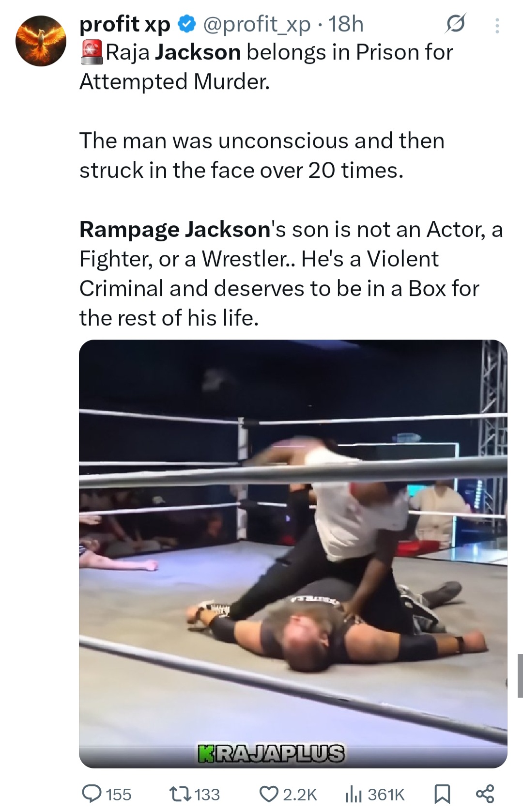Open the 18h timestamp link
This screenshot has width=523, height=812.
(346, 24)
